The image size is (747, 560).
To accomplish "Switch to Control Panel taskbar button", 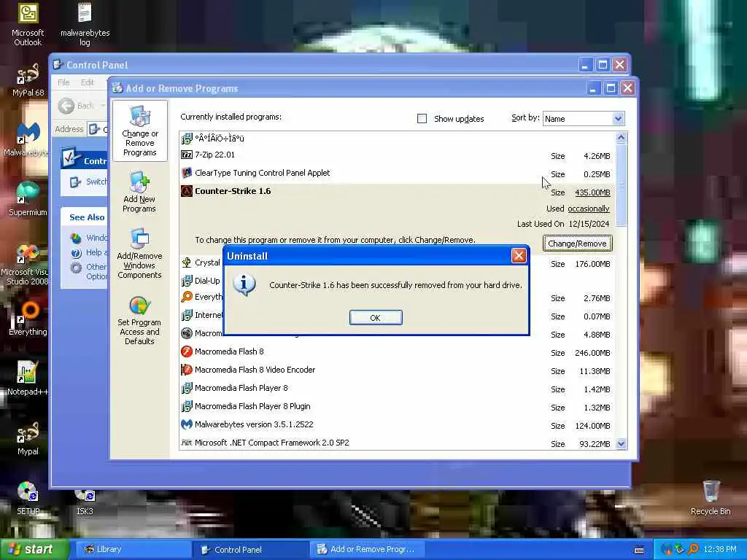I will click(x=250, y=550).
